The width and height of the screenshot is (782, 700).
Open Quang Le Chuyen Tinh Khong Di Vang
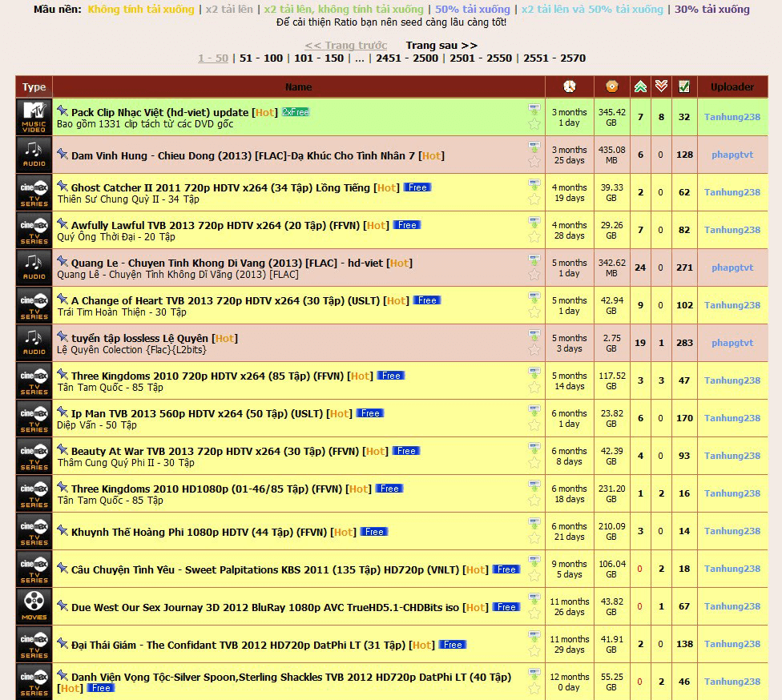click(x=227, y=264)
